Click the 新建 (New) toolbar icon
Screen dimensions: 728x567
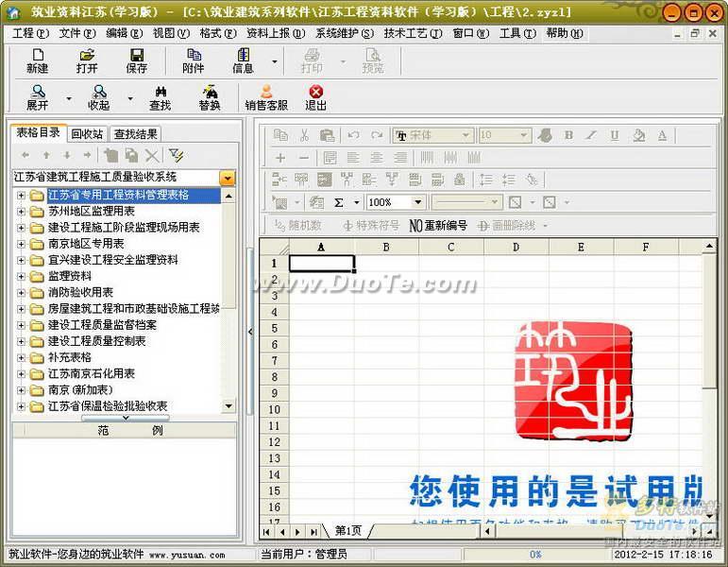[x=37, y=60]
